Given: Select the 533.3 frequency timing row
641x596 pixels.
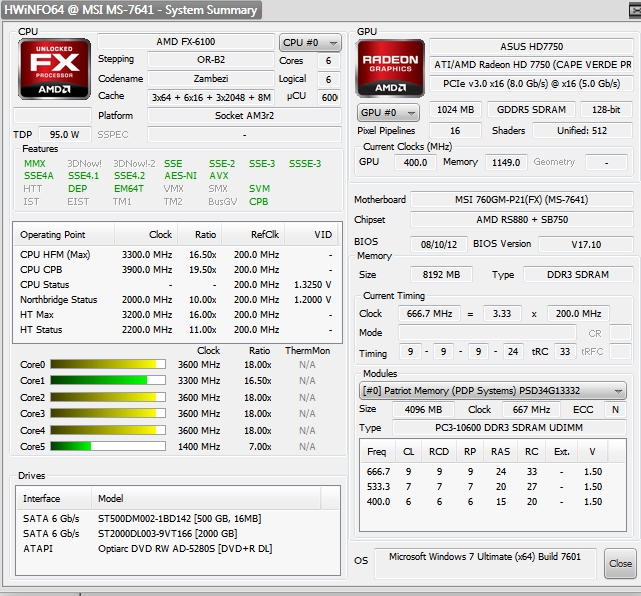Looking at the screenshot, I should pos(493,487).
